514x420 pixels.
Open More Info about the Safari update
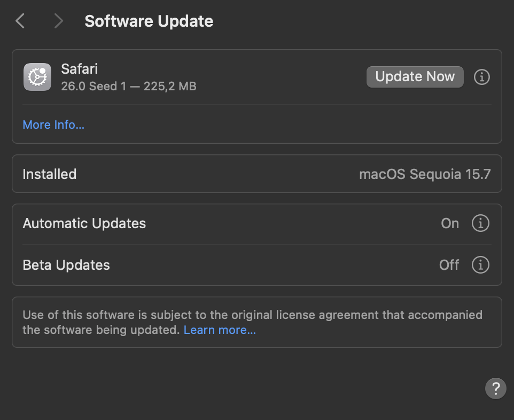coord(53,125)
